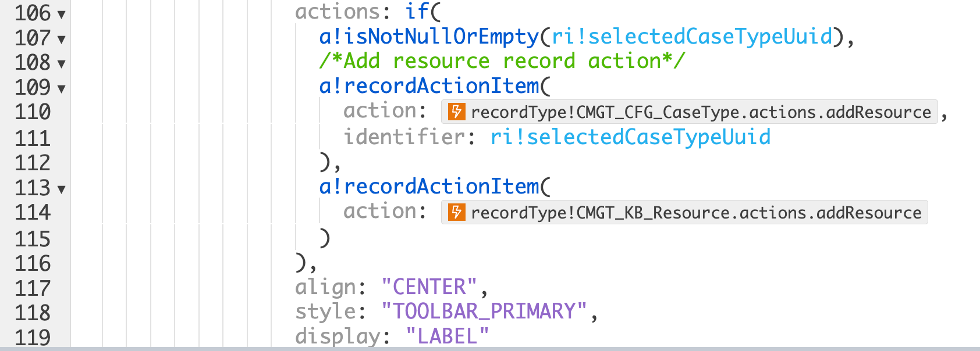Screen dimensions: 980x351
Task: Click the line number 119
Action: tap(33, 337)
